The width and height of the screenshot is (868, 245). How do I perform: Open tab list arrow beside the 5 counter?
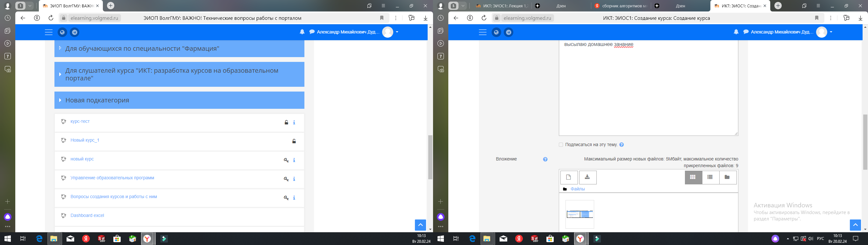[x=463, y=6]
